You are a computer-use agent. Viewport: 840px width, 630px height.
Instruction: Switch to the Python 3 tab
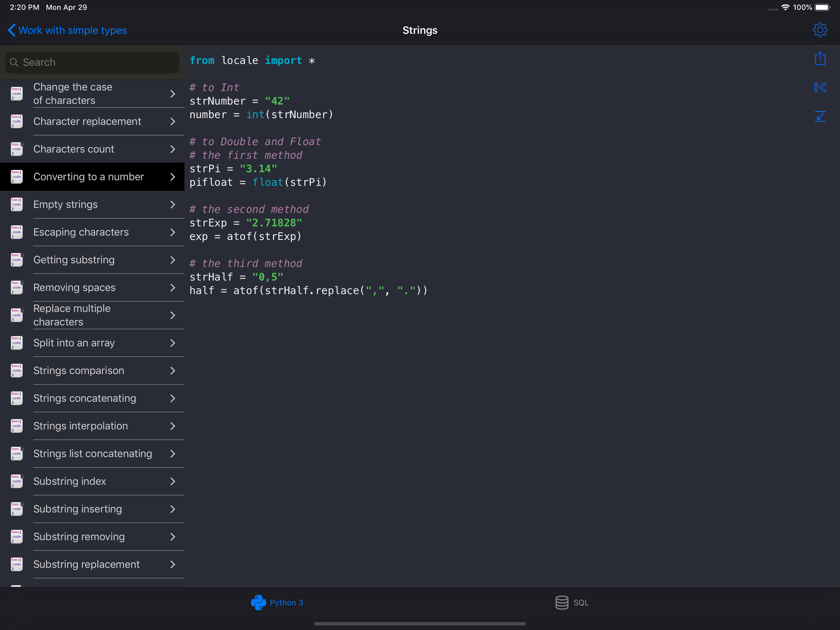pos(286,602)
